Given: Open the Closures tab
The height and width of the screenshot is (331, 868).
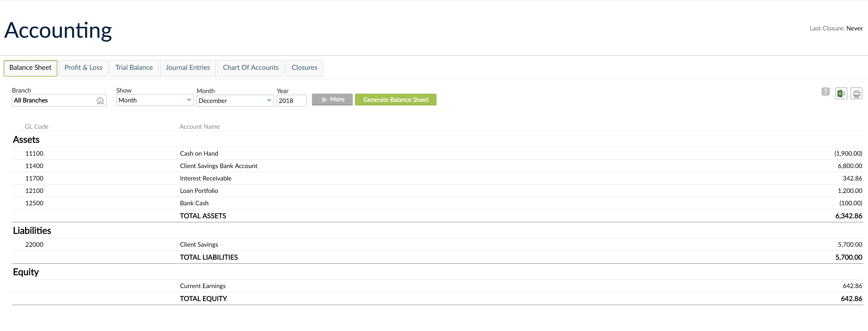Looking at the screenshot, I should click(304, 68).
